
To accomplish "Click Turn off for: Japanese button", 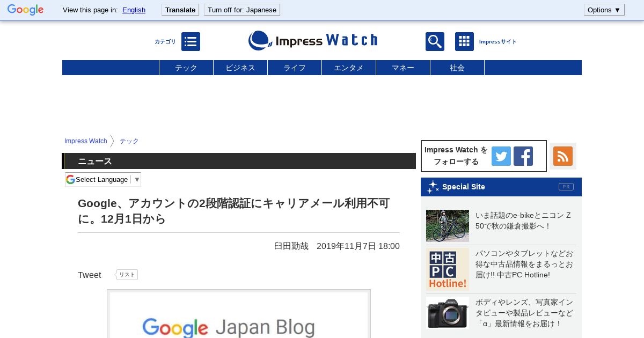I will coord(242,10).
